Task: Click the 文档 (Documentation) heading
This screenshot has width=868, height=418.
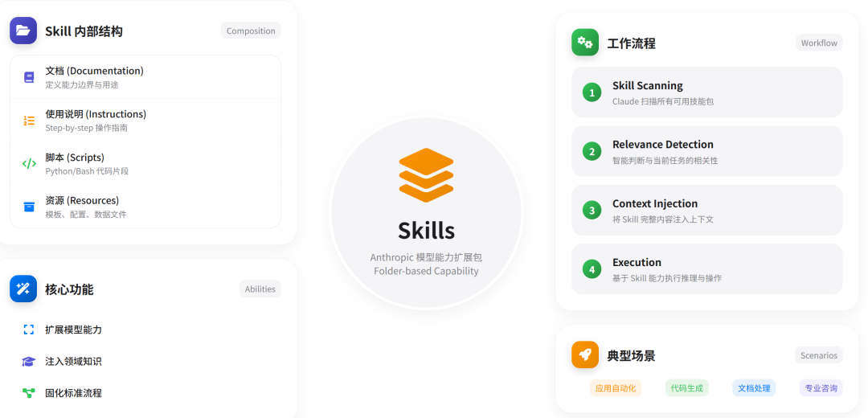Action: pos(95,71)
